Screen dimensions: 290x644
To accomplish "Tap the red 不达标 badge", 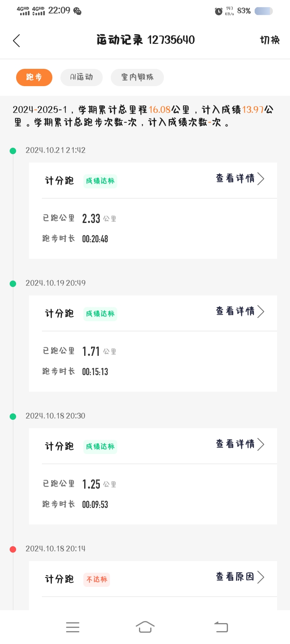I will coord(97,580).
